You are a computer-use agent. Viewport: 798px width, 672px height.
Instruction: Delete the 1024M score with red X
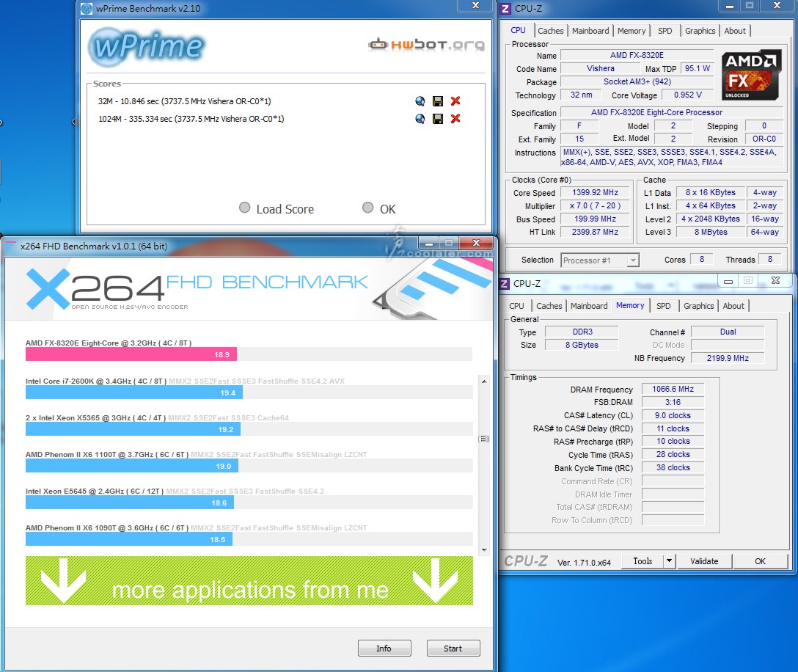point(455,119)
